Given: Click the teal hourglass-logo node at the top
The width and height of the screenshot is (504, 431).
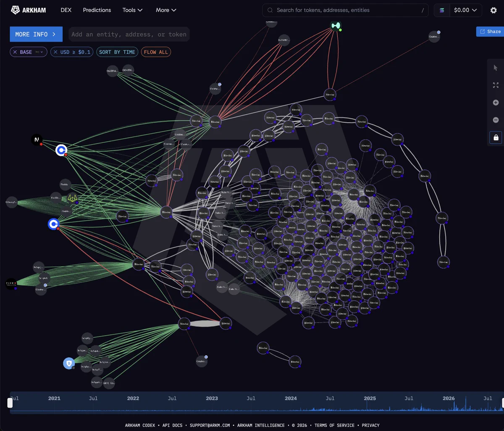Looking at the screenshot, I should [x=336, y=26].
